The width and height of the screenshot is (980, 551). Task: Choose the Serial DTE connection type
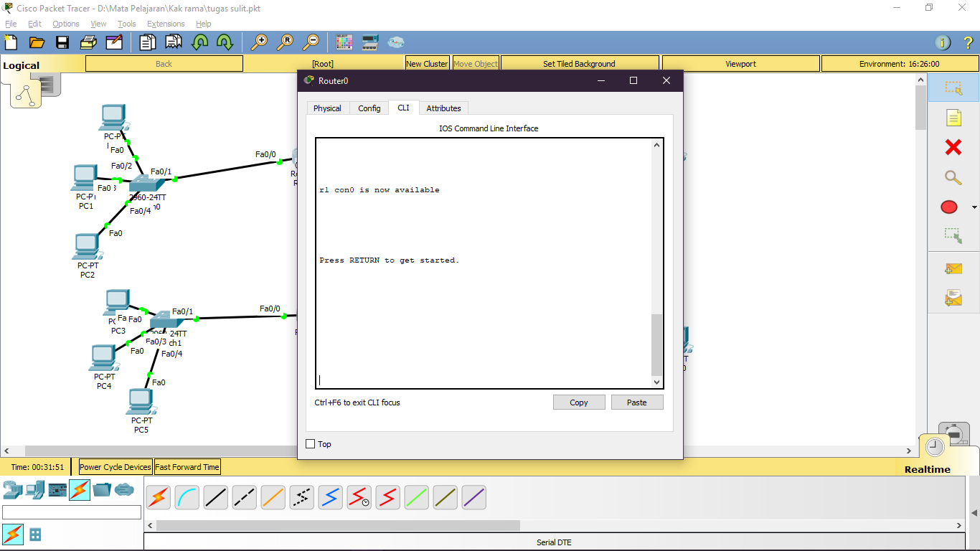coord(387,497)
